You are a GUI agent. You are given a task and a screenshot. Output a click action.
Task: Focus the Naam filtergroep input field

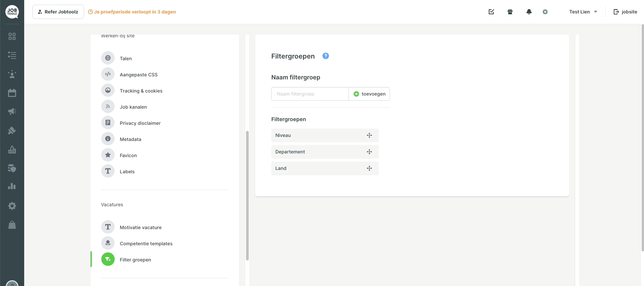click(x=310, y=94)
